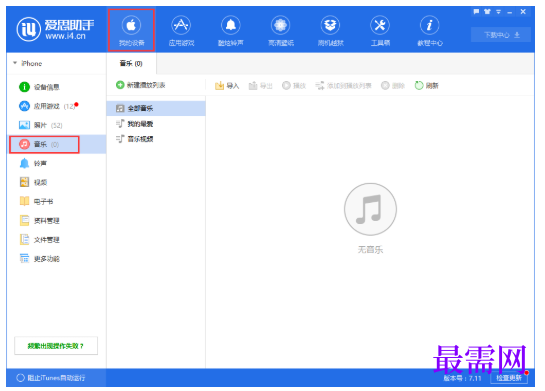The height and width of the screenshot is (391, 545).
Task: Select 应用游戏 (12) in the sidebar
Action: [56, 106]
